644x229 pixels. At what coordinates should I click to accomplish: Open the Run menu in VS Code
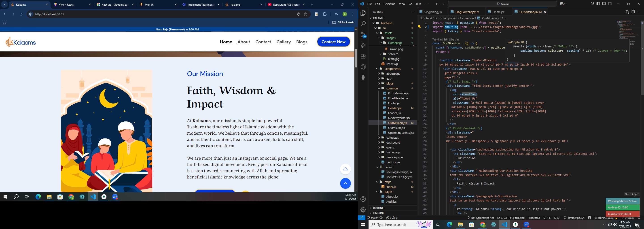(418, 4)
